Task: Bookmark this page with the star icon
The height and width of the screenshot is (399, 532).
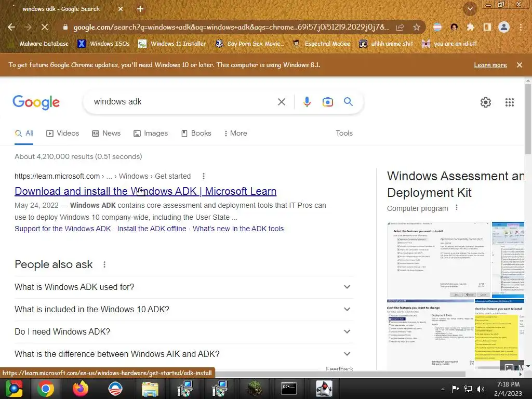Action: tap(417, 27)
